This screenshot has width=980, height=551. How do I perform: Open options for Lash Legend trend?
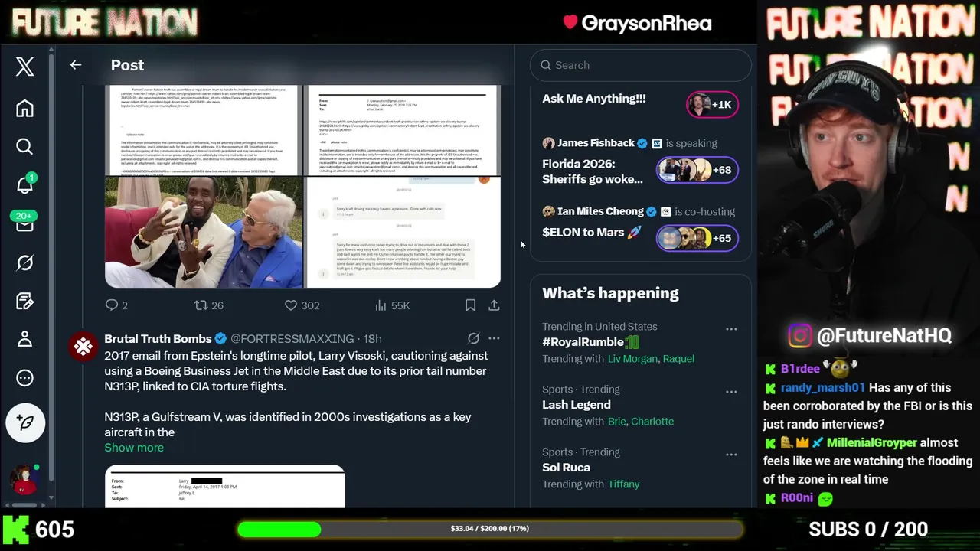(x=731, y=392)
